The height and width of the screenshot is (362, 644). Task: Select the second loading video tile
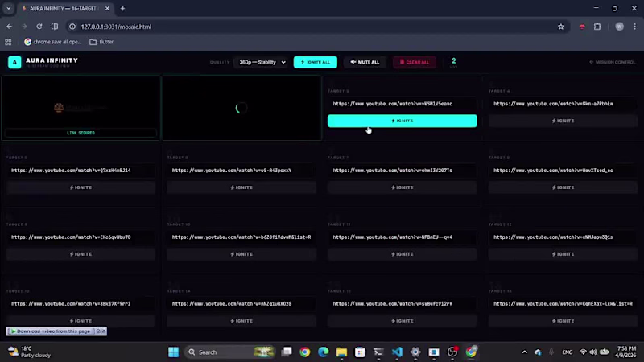(x=242, y=108)
